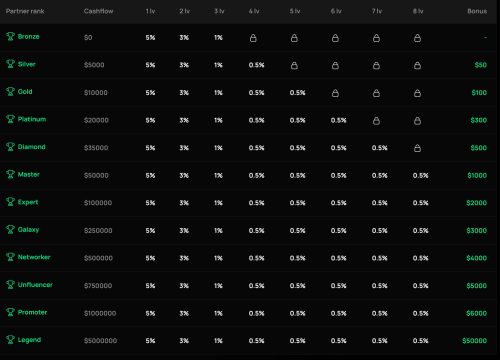Click the Silver row 5 lv lock icon

(x=294, y=65)
